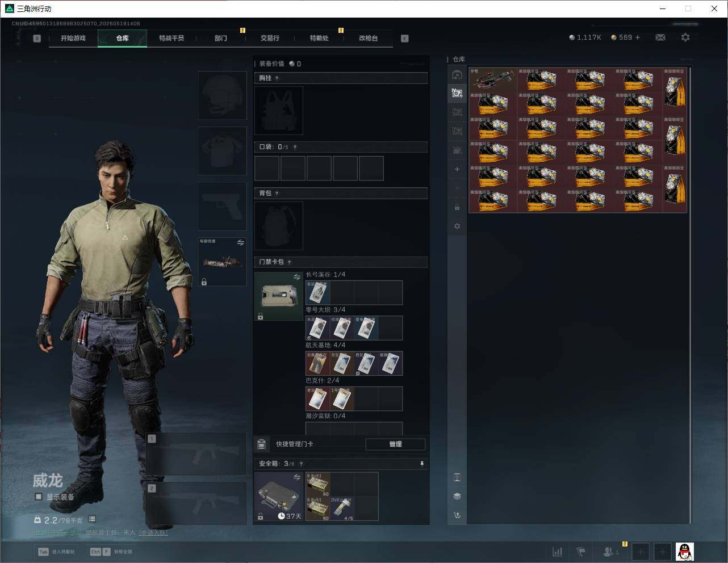This screenshot has width=728, height=563.
Task: Select the top tall coffee bean bag item
Action: pos(675,92)
